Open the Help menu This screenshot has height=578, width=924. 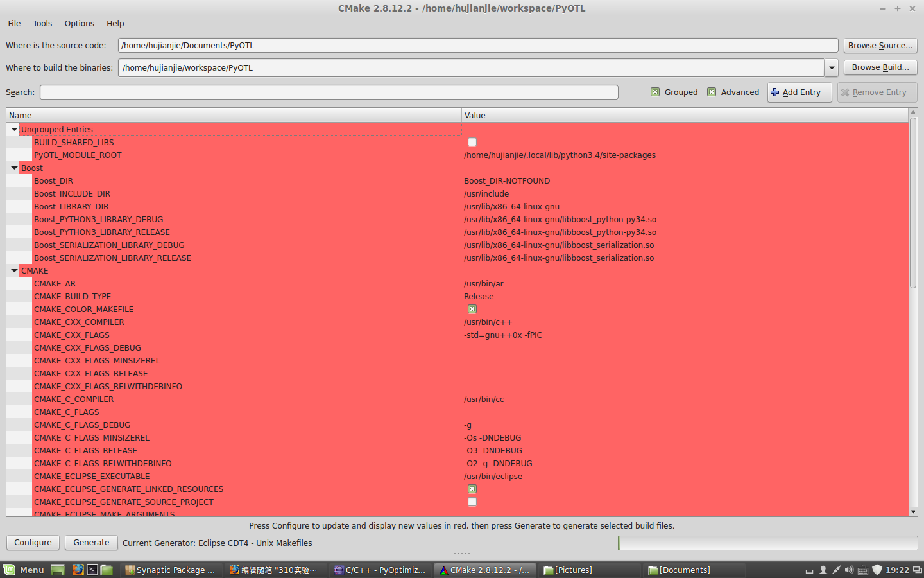116,24
